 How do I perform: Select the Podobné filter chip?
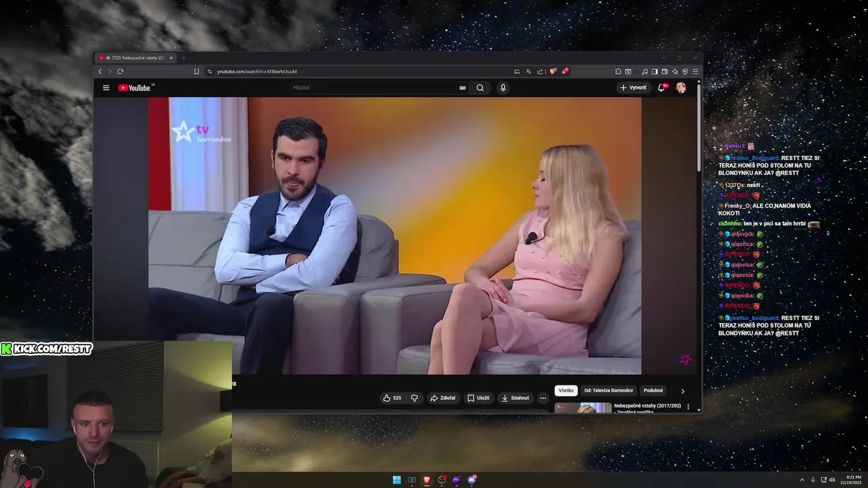654,390
